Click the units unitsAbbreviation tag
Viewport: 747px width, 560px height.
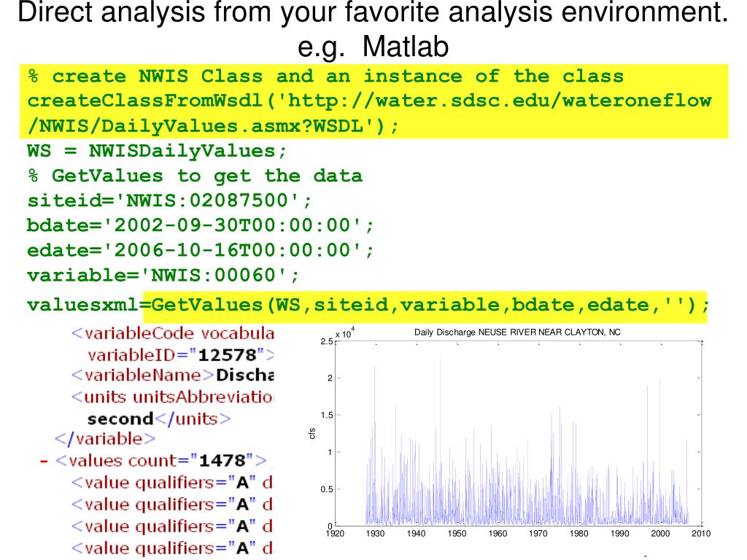172,397
